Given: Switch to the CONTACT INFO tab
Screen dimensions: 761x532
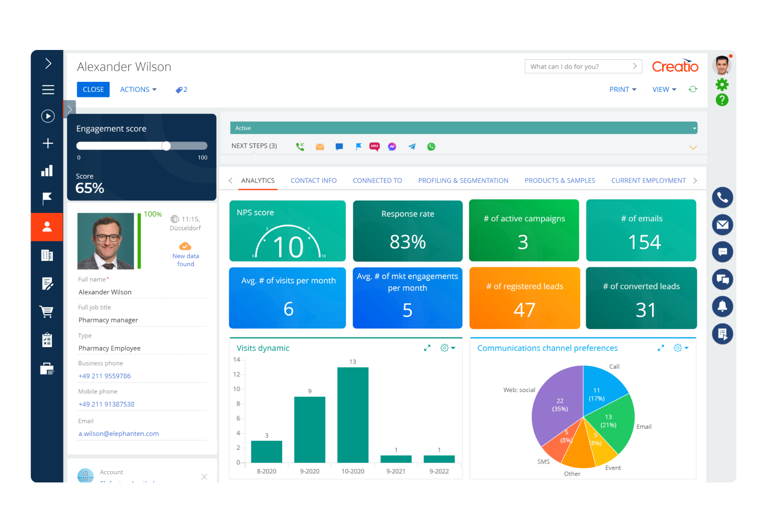Looking at the screenshot, I should click(314, 180).
